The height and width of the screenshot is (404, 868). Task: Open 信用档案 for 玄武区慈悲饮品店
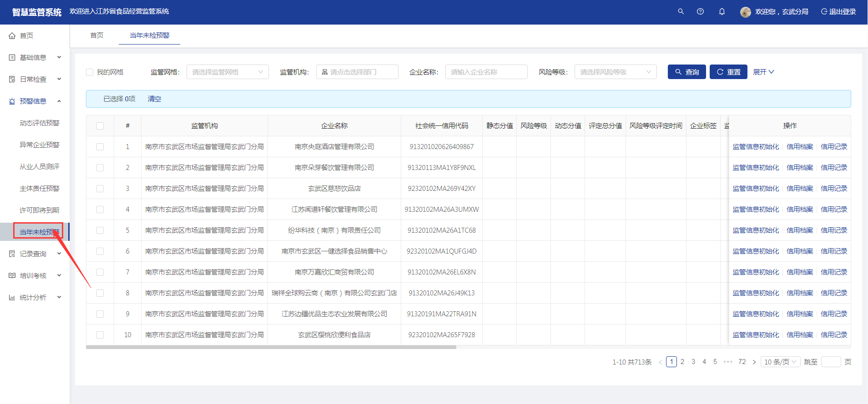pos(799,189)
